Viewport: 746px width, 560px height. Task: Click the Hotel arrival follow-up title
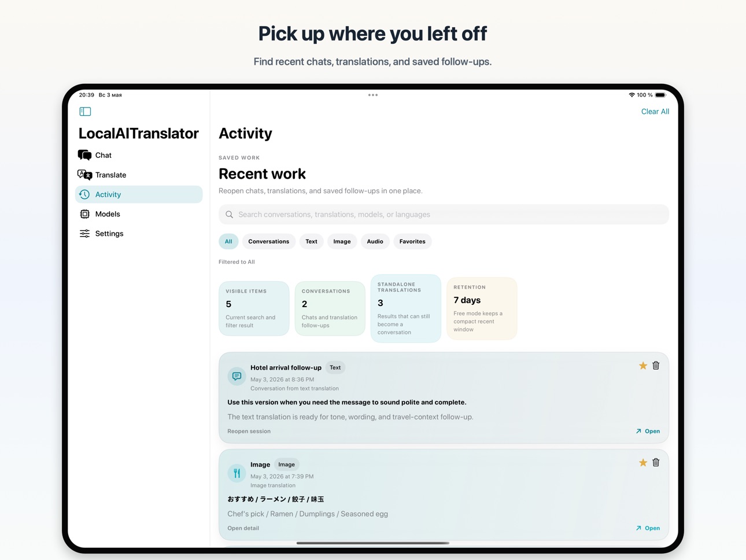click(286, 367)
